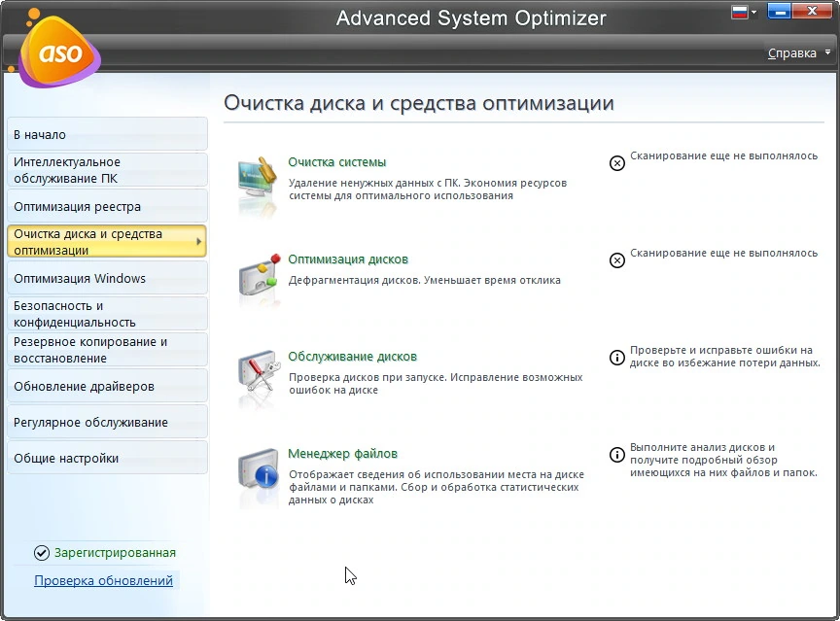Open language dropdown arrow next to flag
This screenshot has width=840, height=621.
click(753, 13)
